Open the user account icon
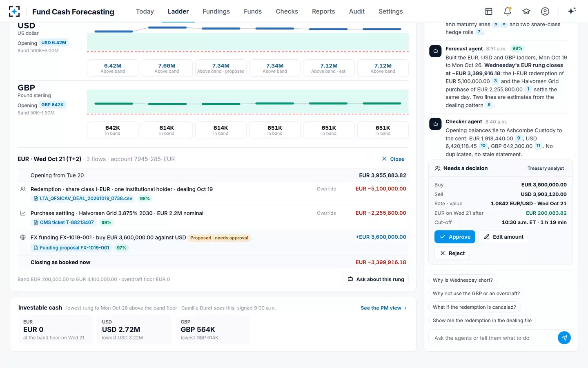Viewport: 588px width, 368px height. pos(545,11)
